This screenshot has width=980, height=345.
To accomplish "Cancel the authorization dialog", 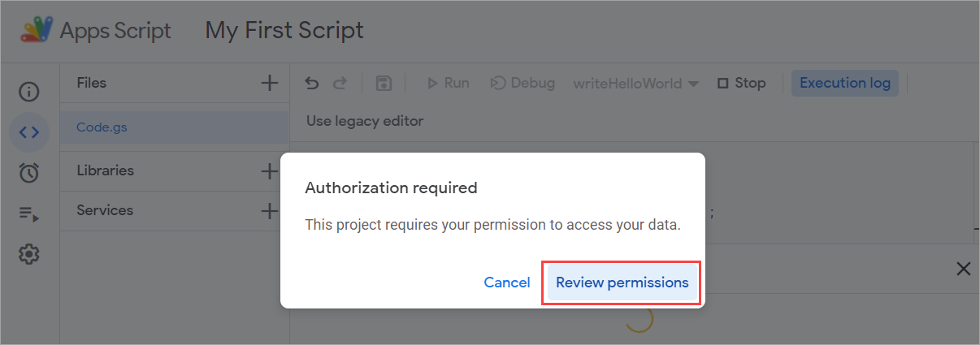I will [507, 282].
